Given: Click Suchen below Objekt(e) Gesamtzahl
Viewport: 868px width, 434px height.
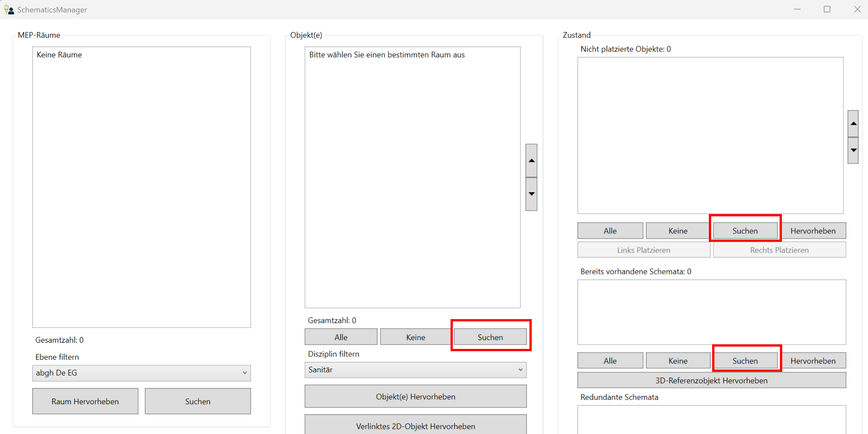Looking at the screenshot, I should 490,337.
